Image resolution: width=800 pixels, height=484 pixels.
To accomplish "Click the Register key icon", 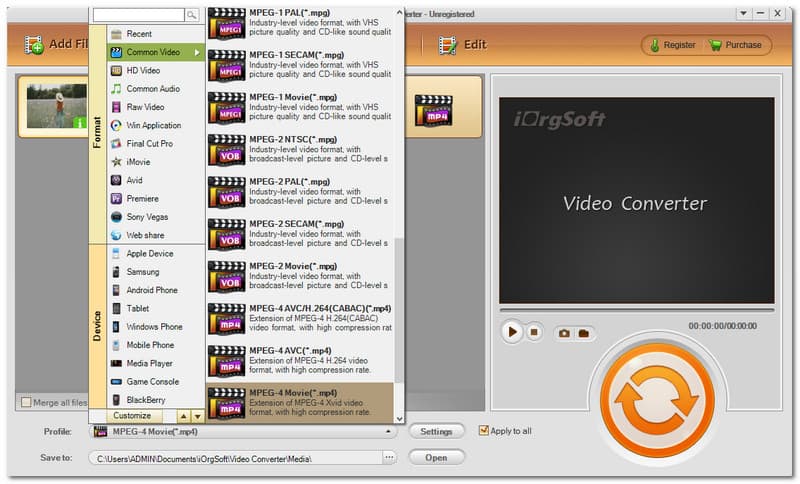I will pyautogui.click(x=654, y=45).
